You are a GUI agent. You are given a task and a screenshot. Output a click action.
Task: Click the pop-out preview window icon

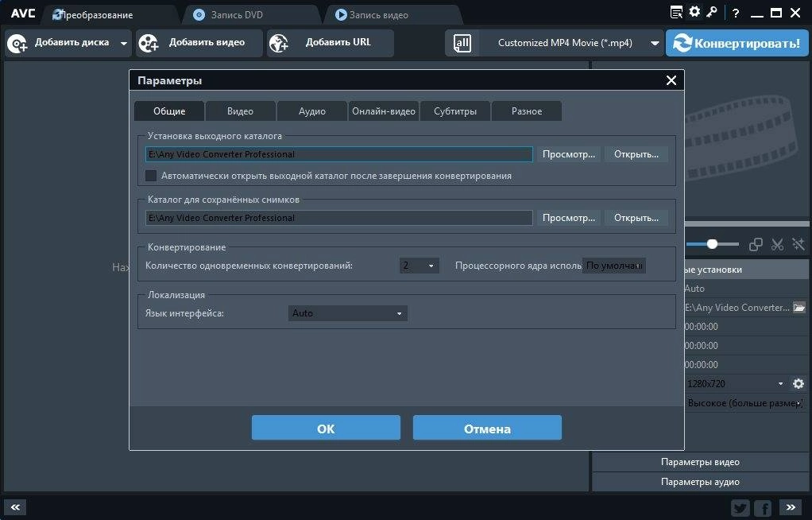pos(756,244)
